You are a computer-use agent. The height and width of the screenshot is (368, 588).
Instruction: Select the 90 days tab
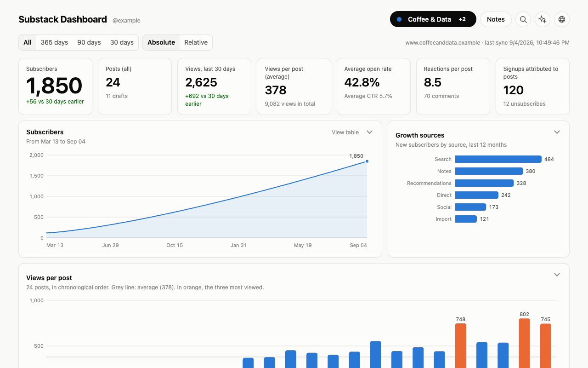(x=89, y=42)
